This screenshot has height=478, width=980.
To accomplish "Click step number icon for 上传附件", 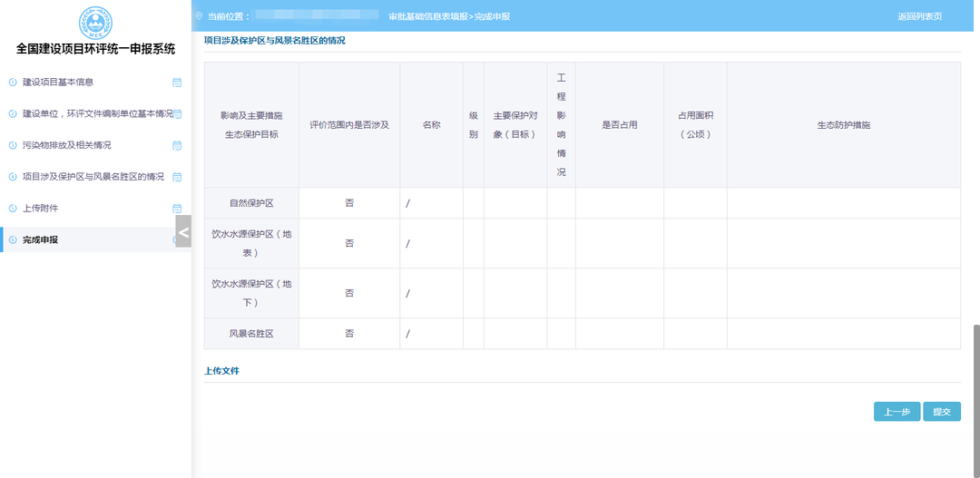I will click(13, 208).
